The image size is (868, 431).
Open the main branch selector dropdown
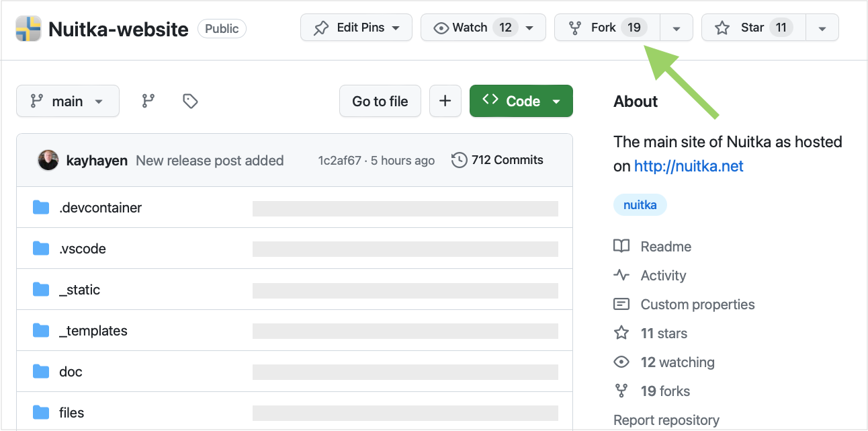68,101
